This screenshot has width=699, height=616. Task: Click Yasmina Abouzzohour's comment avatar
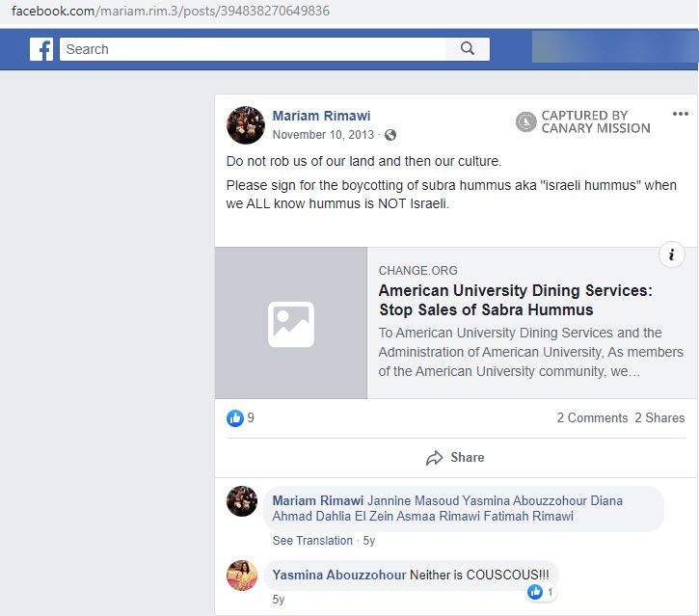coord(242,576)
